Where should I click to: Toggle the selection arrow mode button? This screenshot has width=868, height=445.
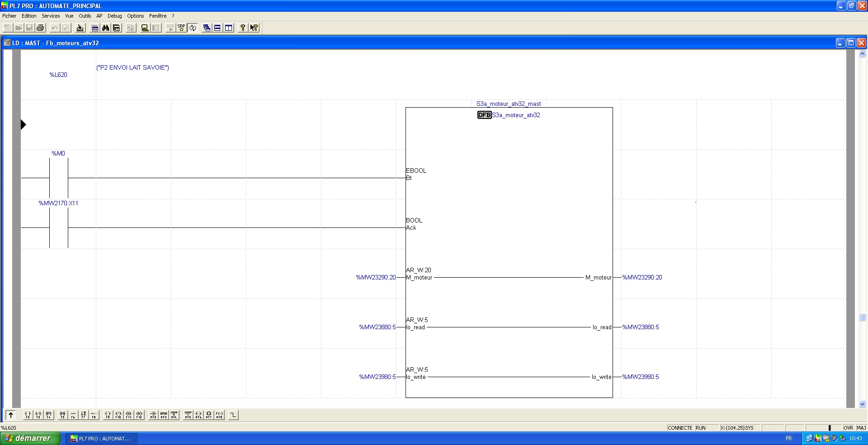[11, 415]
